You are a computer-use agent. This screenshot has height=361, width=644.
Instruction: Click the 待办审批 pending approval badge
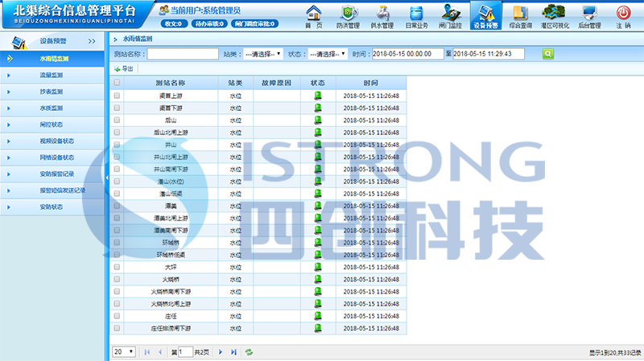click(x=209, y=24)
